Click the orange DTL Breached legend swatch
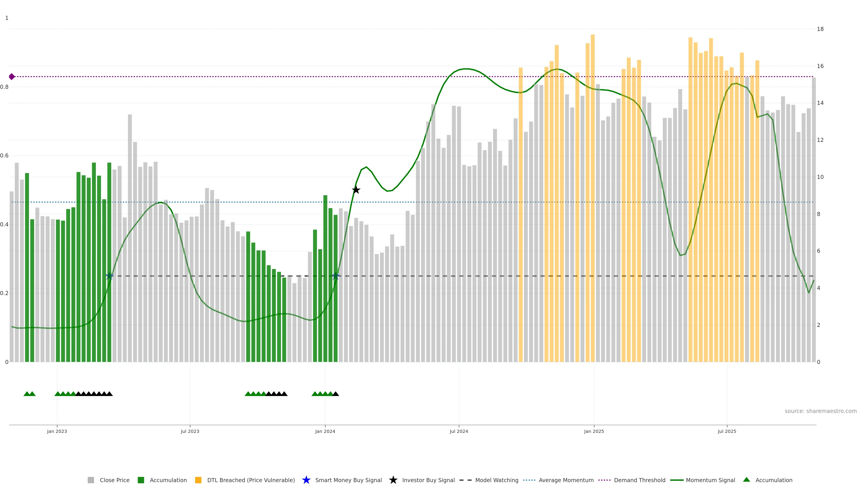The width and height of the screenshot is (868, 488). click(198, 480)
